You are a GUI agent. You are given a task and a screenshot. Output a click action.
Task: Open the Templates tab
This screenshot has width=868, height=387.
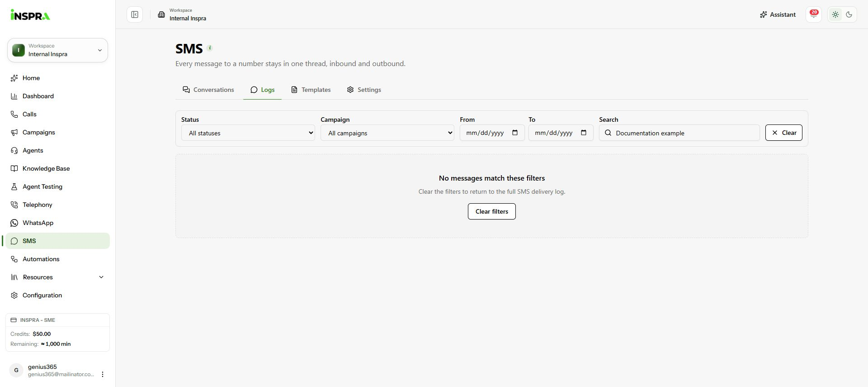point(311,90)
